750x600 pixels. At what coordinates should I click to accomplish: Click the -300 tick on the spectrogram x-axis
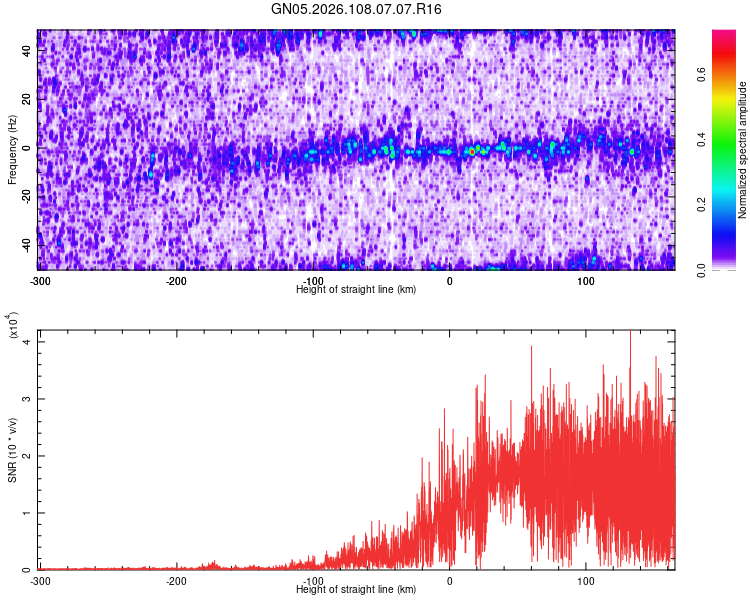click(x=40, y=281)
